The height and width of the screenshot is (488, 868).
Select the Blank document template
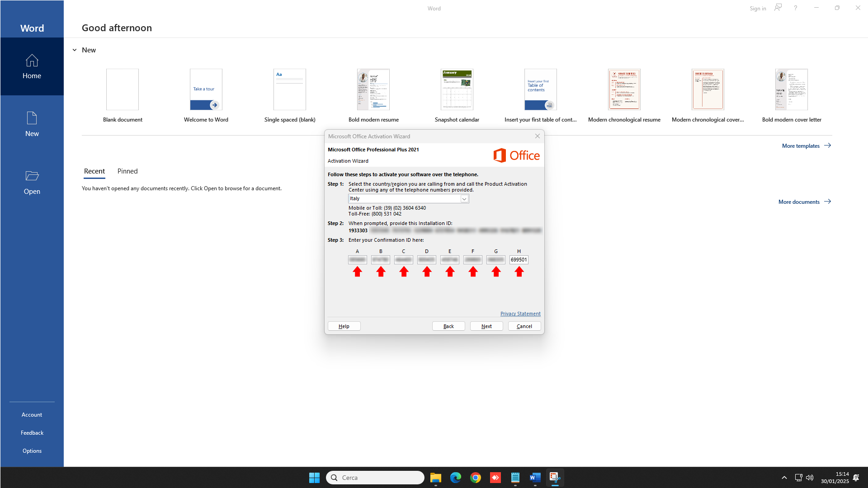[x=123, y=96]
